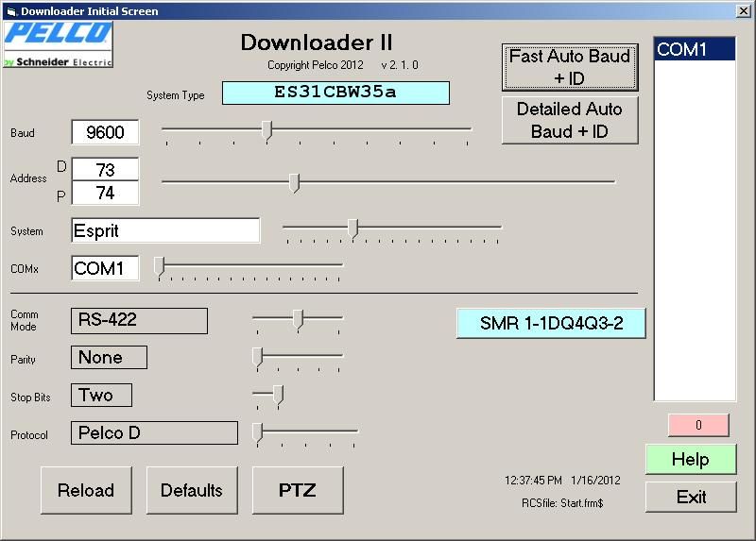Click the Exit button
Screen dimensions: 756x541
tap(691, 497)
